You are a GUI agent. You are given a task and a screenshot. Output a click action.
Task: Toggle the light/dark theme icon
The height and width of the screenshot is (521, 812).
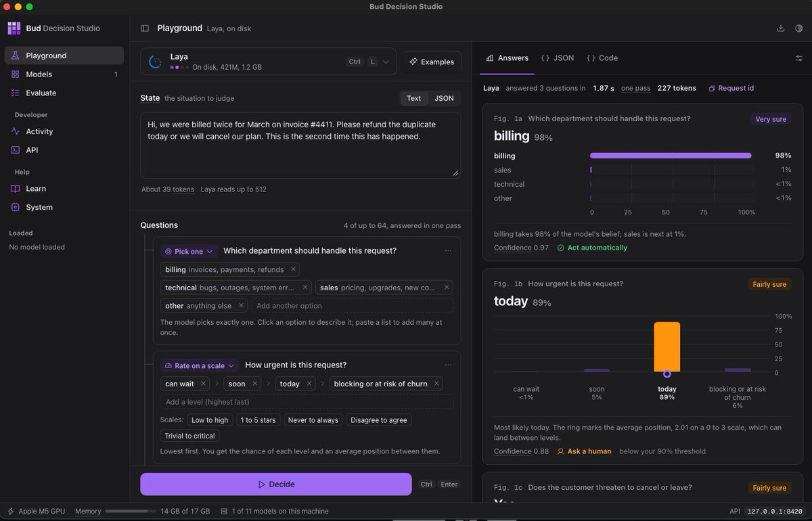click(x=798, y=28)
